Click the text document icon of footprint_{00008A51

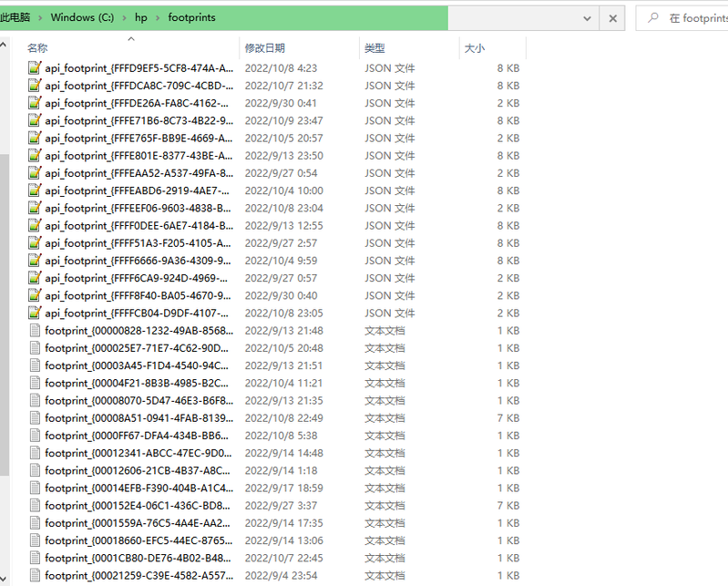tap(35, 418)
